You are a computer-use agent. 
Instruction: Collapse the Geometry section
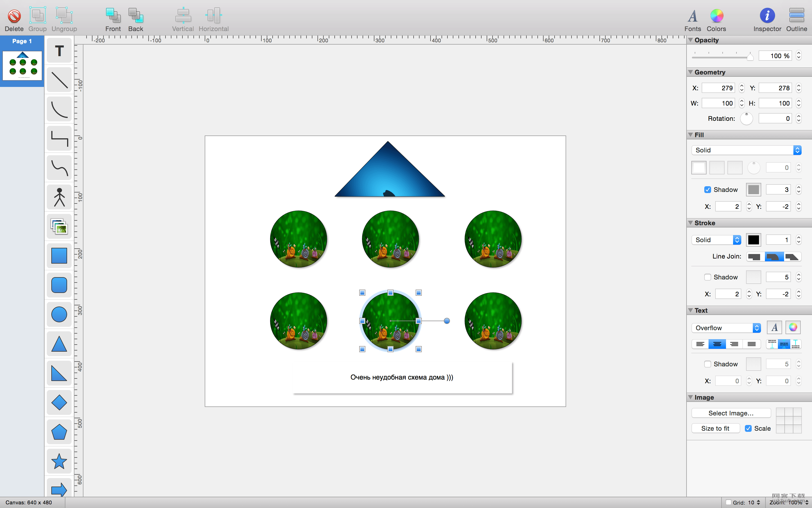[x=690, y=72]
